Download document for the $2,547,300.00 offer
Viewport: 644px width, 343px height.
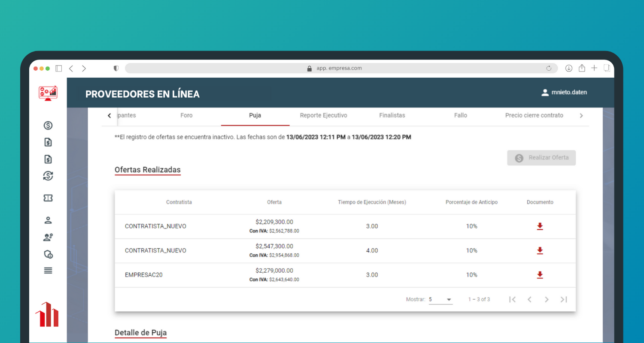pos(540,250)
